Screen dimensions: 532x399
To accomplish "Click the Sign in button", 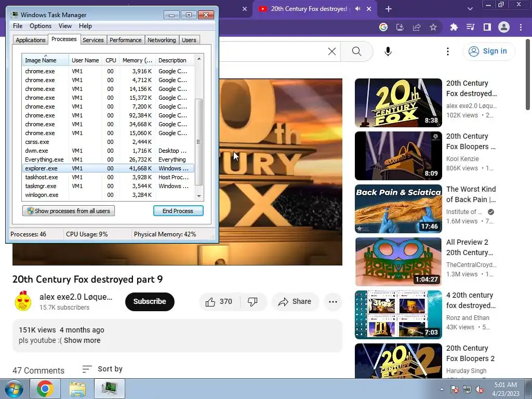I will [x=488, y=51].
